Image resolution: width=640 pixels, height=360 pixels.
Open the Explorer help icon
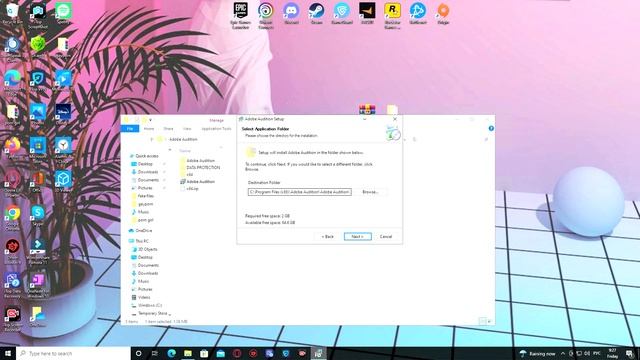click(491, 128)
